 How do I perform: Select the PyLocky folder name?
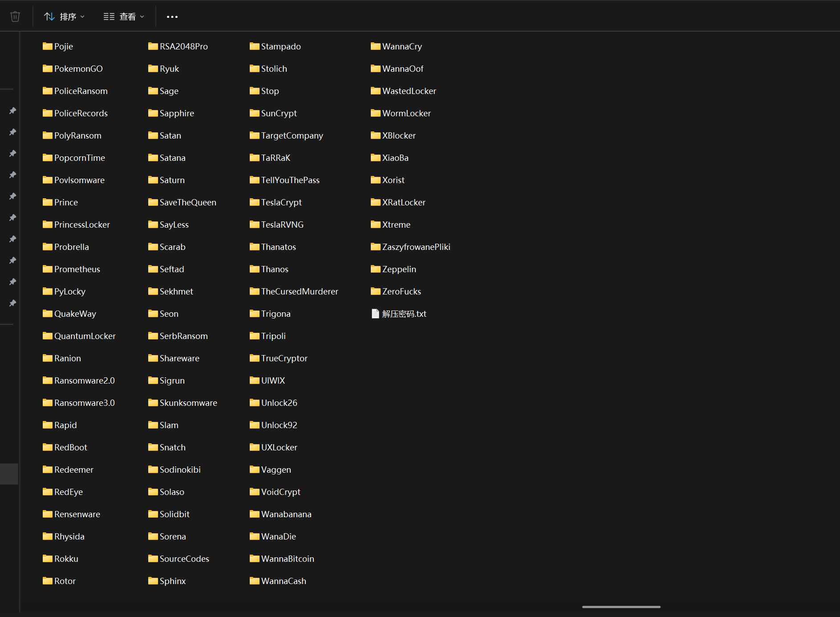click(x=70, y=291)
